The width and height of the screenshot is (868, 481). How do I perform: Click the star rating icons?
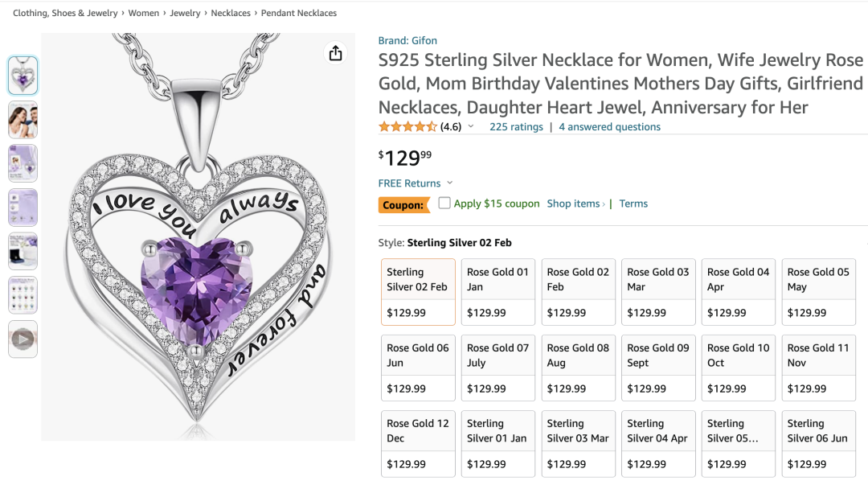[407, 127]
